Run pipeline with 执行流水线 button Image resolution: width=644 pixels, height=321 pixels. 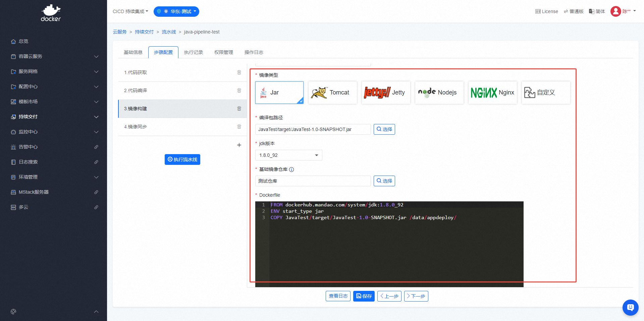(182, 159)
